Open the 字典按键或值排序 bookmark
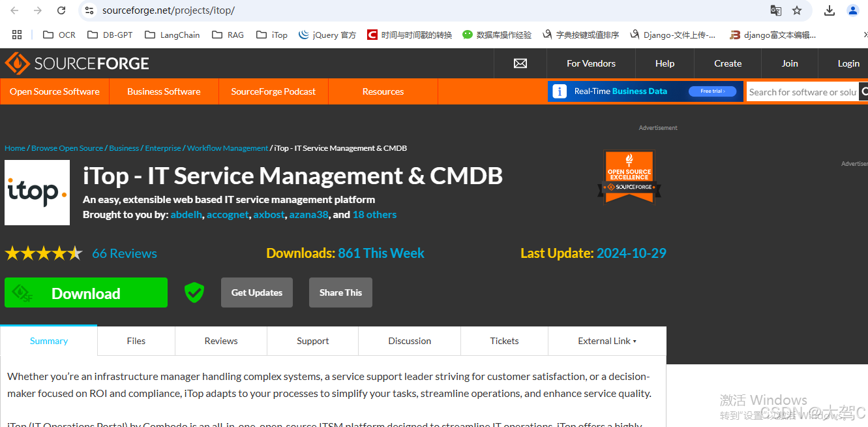 coord(580,35)
